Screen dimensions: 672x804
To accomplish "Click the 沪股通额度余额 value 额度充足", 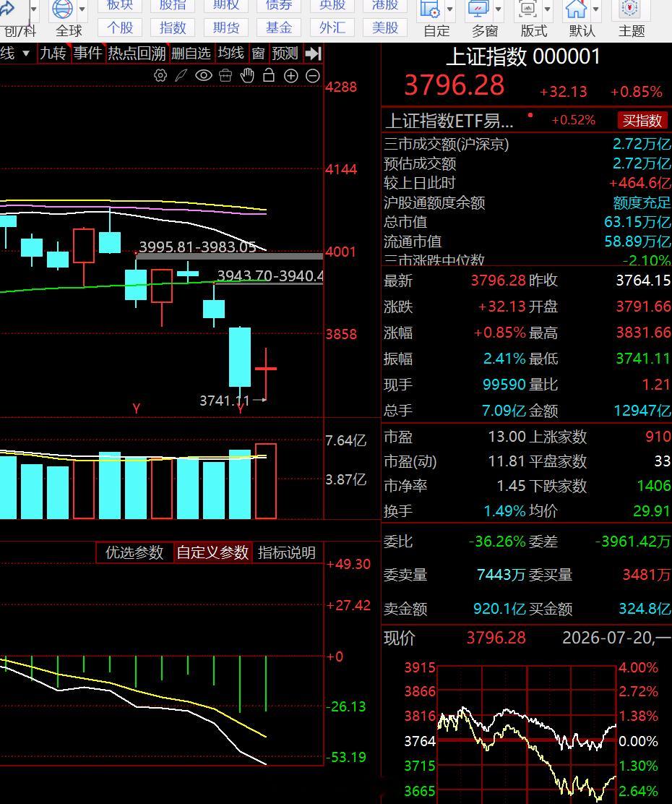I will [x=642, y=202].
